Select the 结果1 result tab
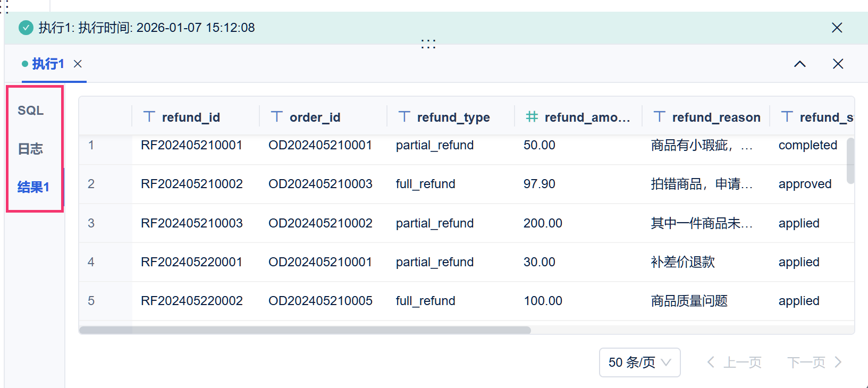The image size is (868, 388). point(33,187)
